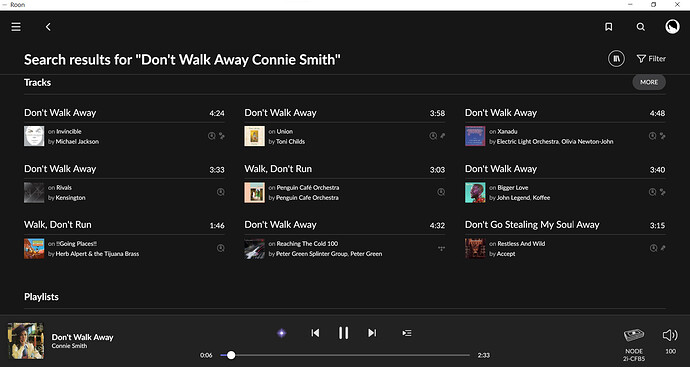Click the MORE button for Tracks
This screenshot has height=367, width=690.
click(649, 82)
